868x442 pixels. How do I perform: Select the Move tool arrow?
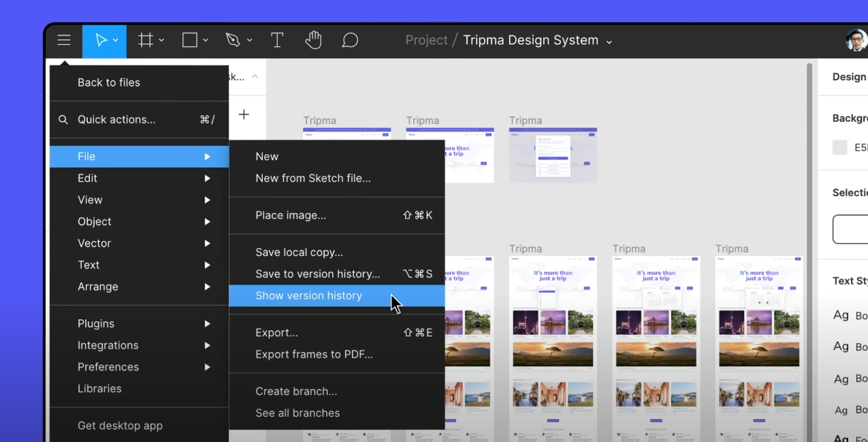101,41
